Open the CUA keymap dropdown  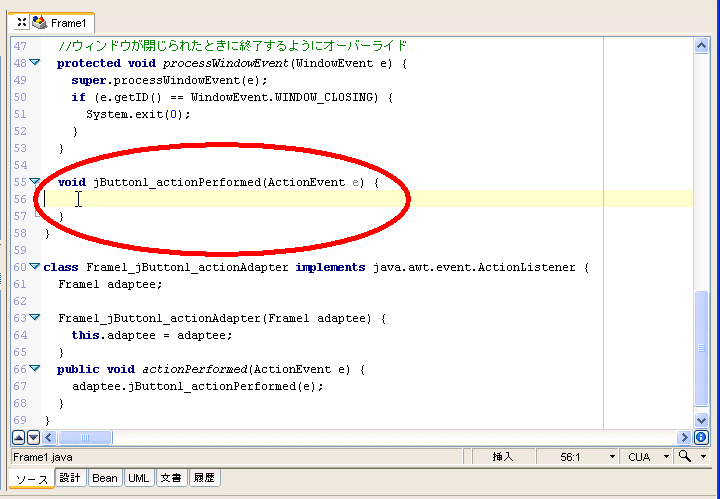666,457
